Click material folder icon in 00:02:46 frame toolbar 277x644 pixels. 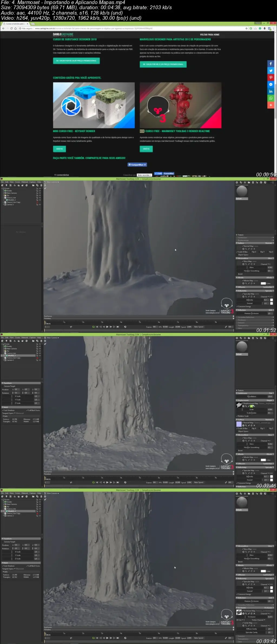coord(249,338)
